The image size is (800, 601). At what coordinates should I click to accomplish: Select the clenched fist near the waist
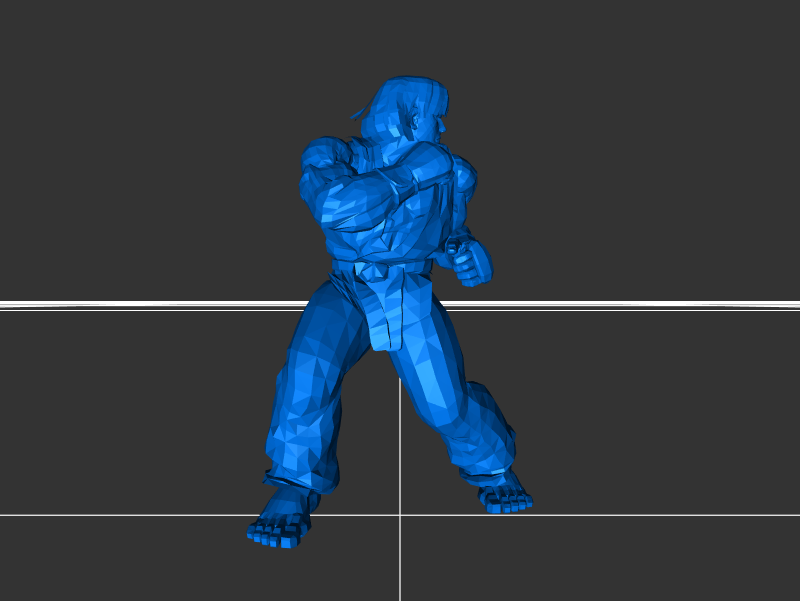[x=470, y=260]
